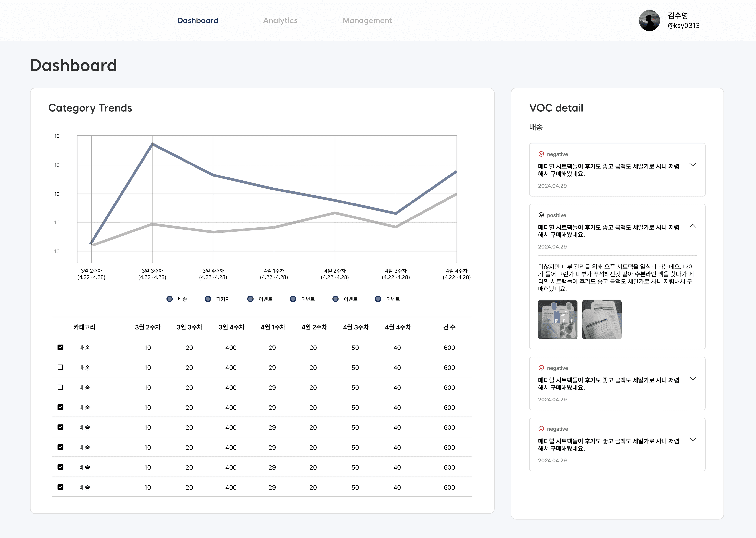Image resolution: width=756 pixels, height=538 pixels.
Task: Click the red negative face icon in first VOC card
Action: pos(541,154)
